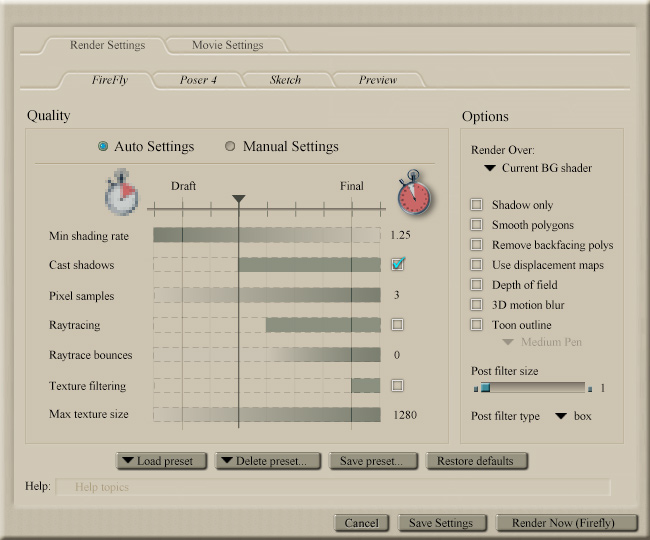
Task: Click the Draft stopwatch icon
Action: [x=121, y=192]
